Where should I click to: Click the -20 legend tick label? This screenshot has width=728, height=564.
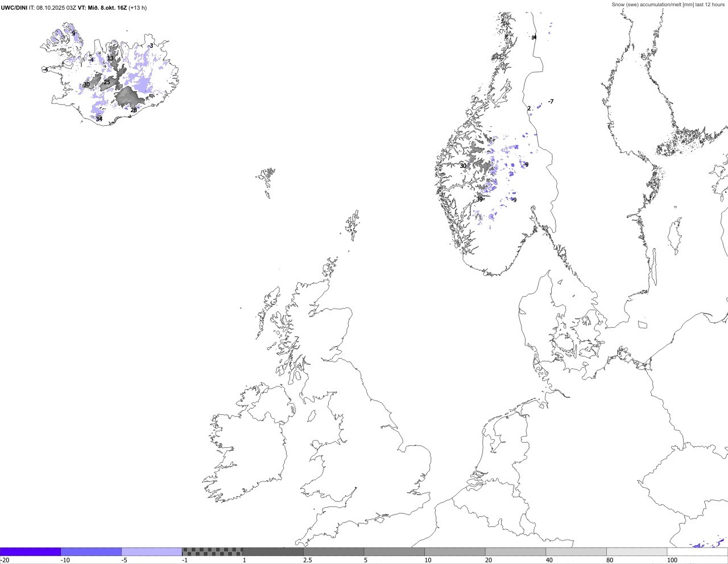(x=5, y=560)
